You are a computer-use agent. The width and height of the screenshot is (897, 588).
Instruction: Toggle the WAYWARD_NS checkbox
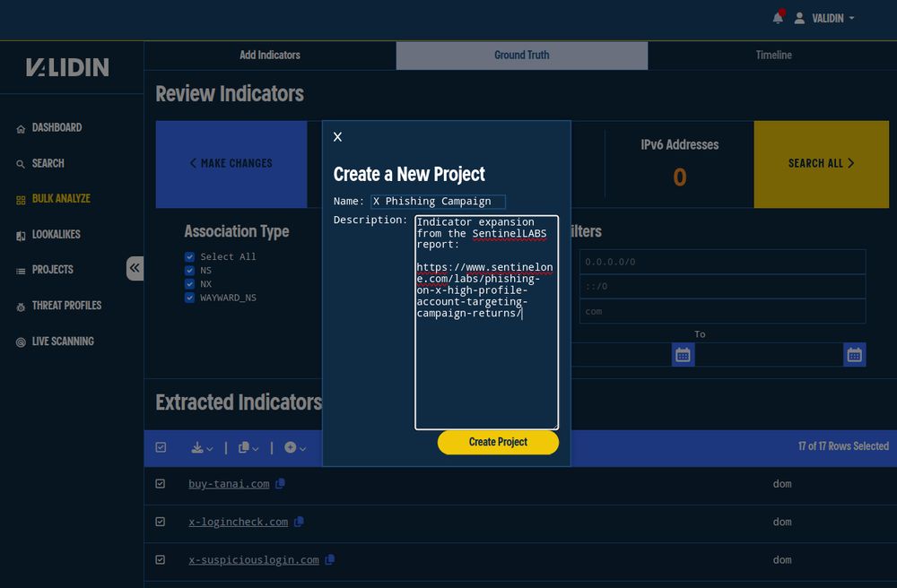189,298
